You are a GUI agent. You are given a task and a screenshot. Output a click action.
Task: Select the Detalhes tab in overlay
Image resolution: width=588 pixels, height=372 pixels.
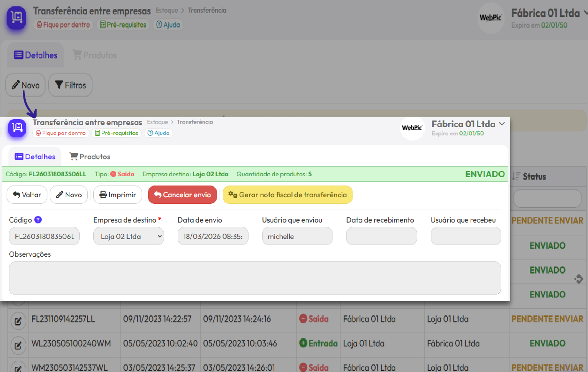pos(35,156)
